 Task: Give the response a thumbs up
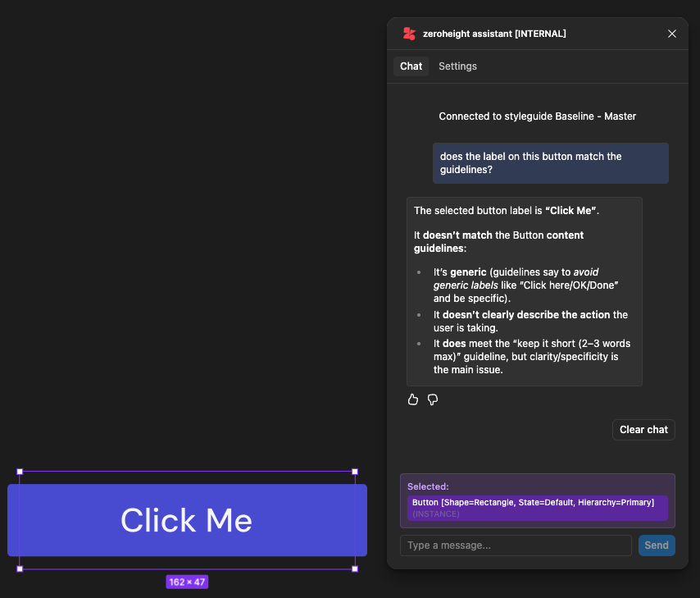pyautogui.click(x=413, y=399)
